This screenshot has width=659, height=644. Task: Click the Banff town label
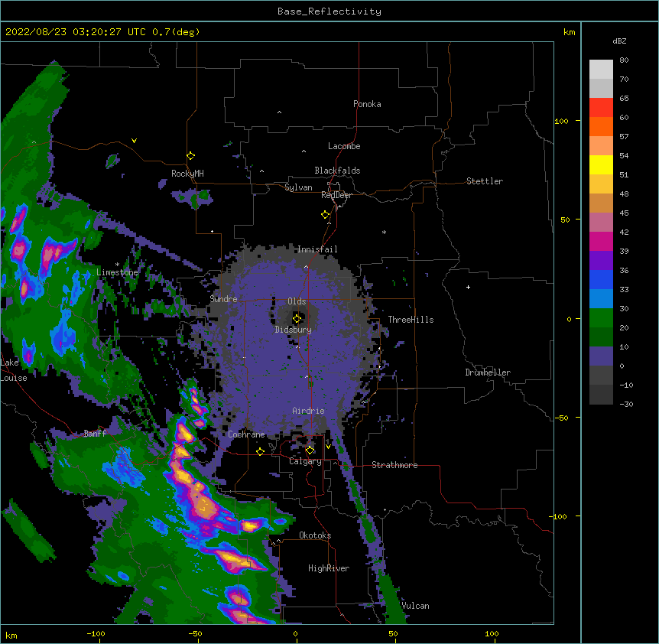(x=95, y=434)
